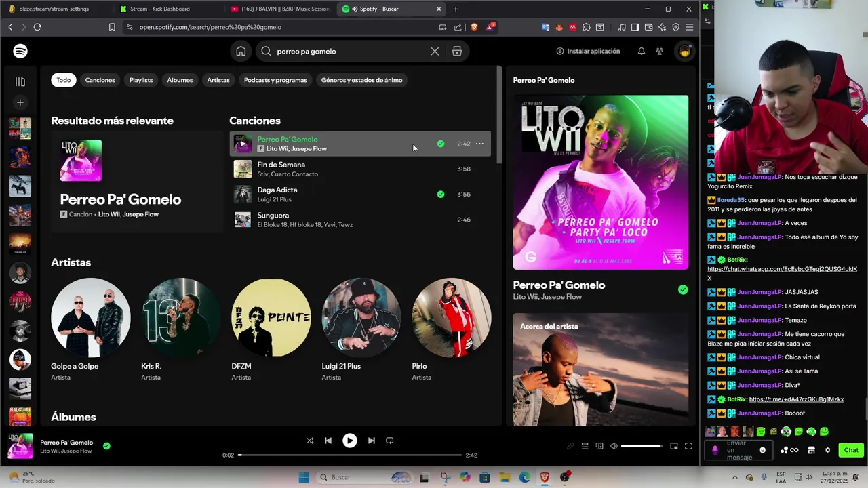Toggle saved checkmark on Perreo Pa' Gomelo row
Viewport: 868px width, 488px height.
[x=441, y=144]
